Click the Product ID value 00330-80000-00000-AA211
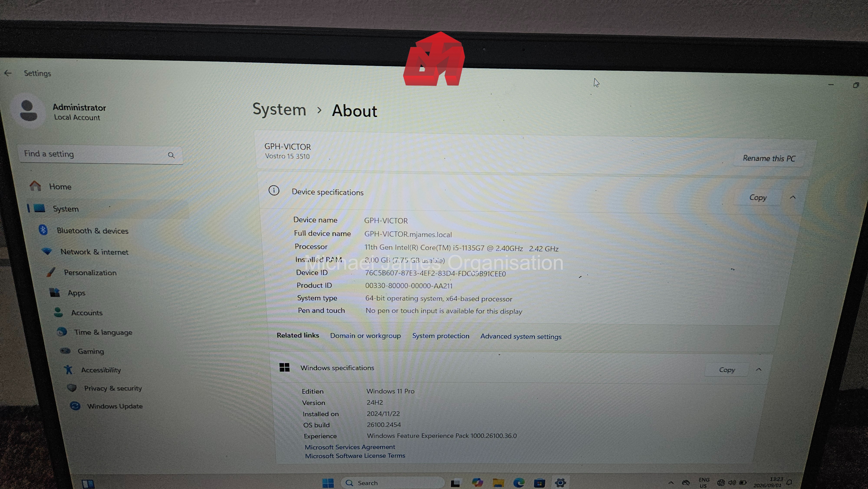Viewport: 868px width, 489px height. (409, 286)
